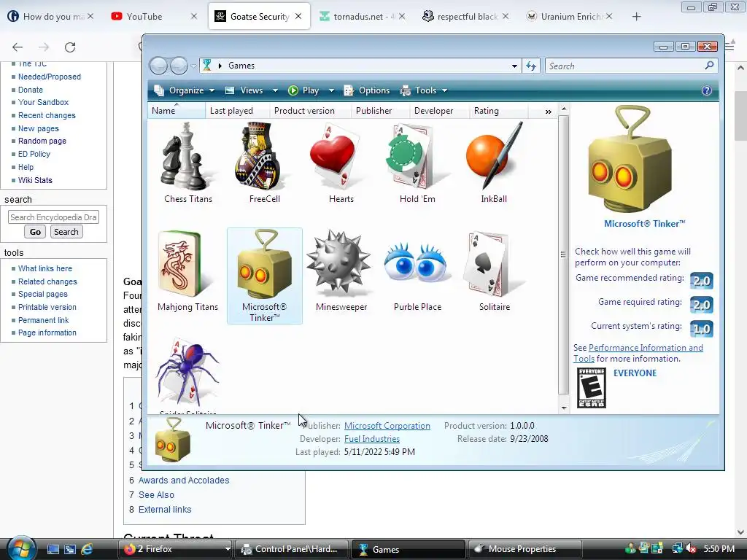The width and height of the screenshot is (747, 560).
Task: Select the Minesweeper game icon
Action: point(339,262)
